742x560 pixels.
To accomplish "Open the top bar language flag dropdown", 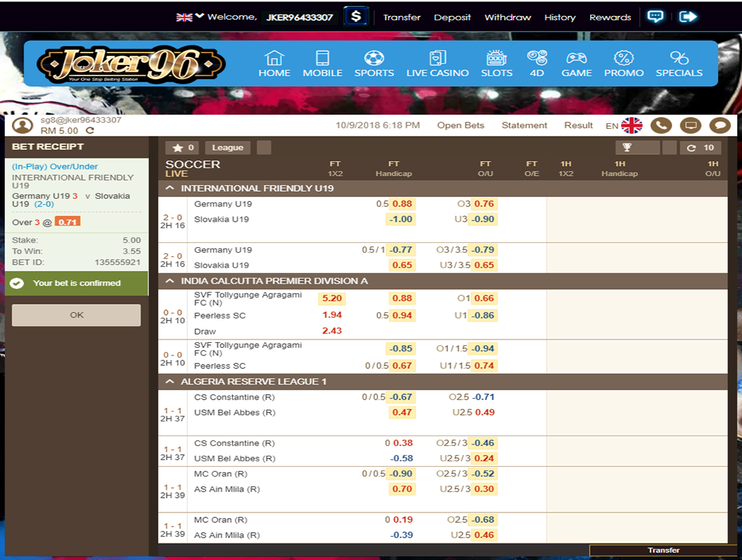I will 189,17.
